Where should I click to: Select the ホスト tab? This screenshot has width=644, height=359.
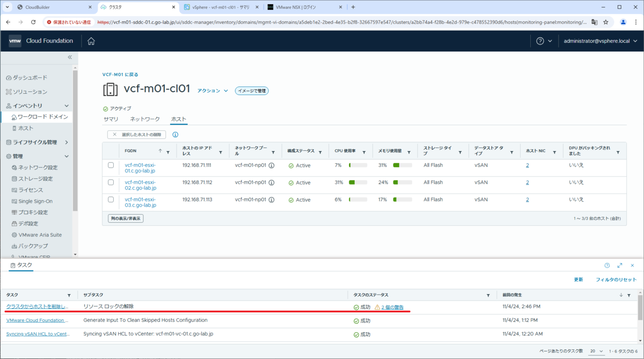click(179, 119)
